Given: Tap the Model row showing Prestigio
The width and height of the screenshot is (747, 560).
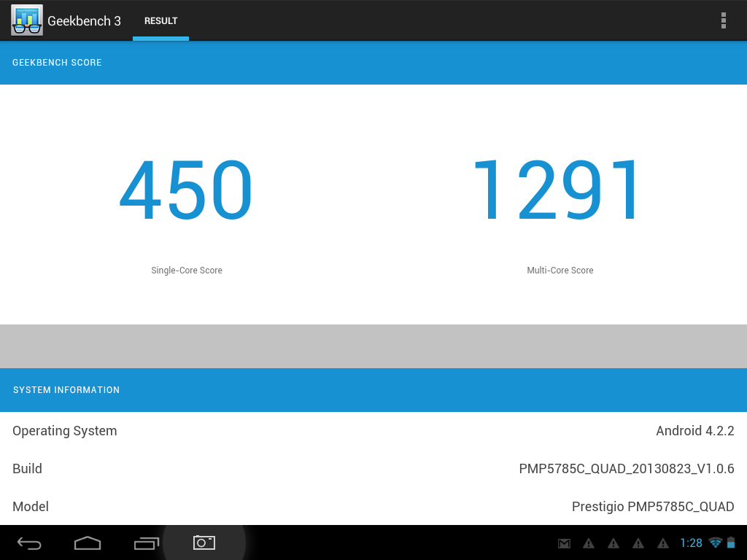Looking at the screenshot, I should pyautogui.click(x=373, y=507).
